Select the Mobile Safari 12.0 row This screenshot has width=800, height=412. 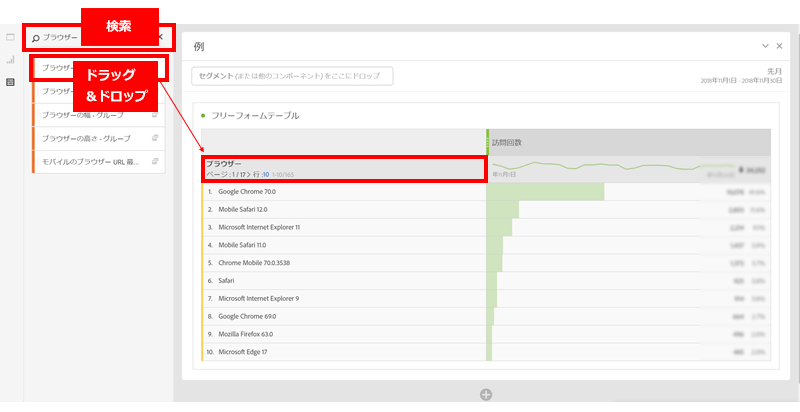[344, 209]
